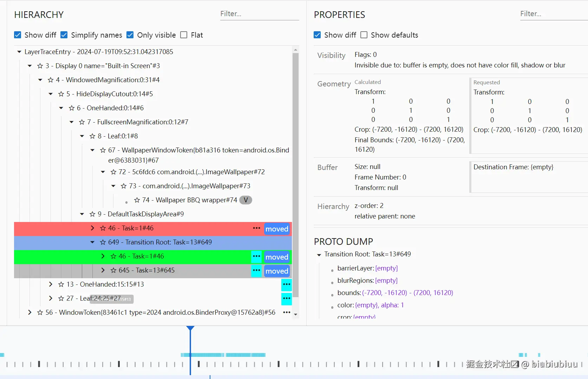The width and height of the screenshot is (588, 379).
Task: Focus the Hierarchy Filter field
Action: [260, 14]
